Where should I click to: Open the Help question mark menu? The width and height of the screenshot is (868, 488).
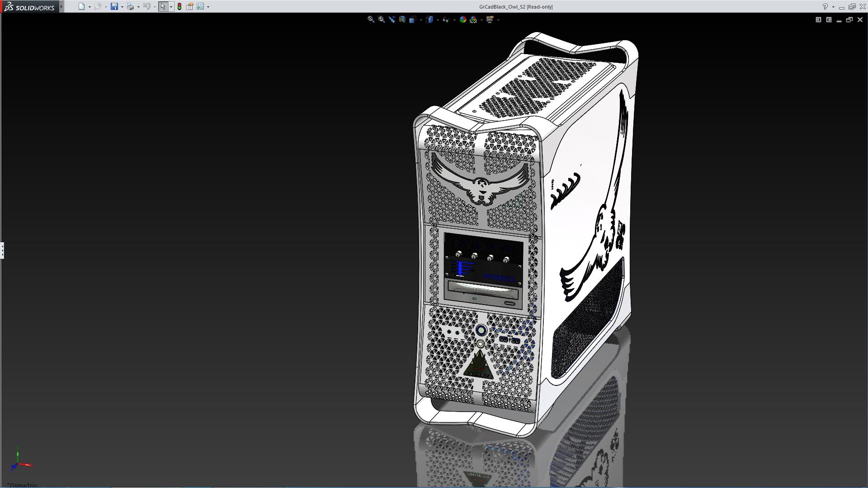(x=825, y=6)
